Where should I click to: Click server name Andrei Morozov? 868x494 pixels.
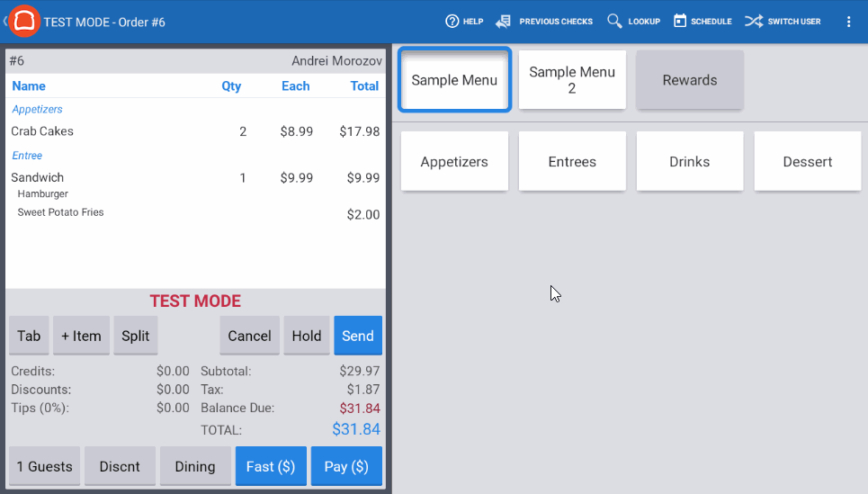336,61
